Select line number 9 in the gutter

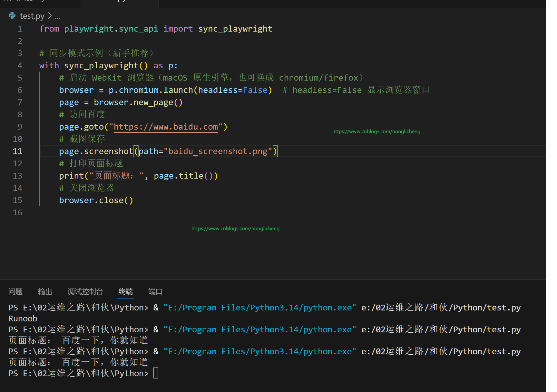[x=20, y=127]
